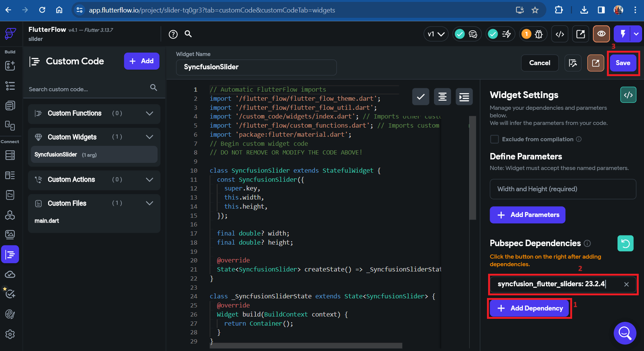Screen dimensions: 644x351
Task: Open the View Code icon in the top toolbar
Action: (560, 34)
